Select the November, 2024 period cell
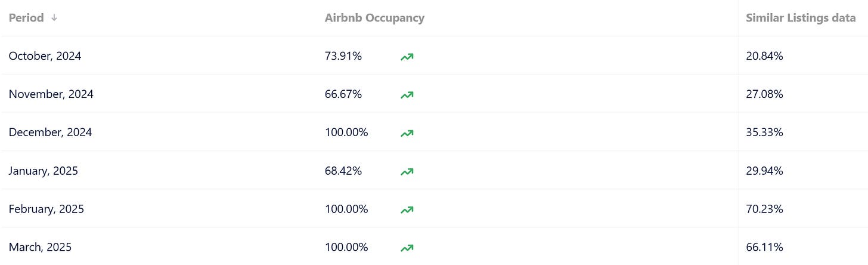Image resolution: width=868 pixels, height=265 pixels. 51,94
